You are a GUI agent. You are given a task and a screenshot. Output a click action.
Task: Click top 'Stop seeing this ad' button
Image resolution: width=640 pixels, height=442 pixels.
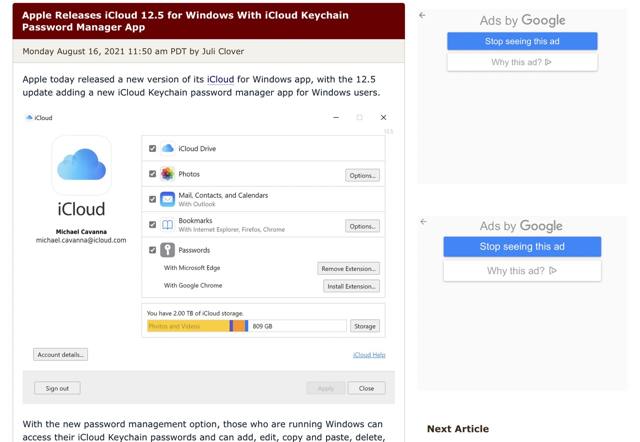[x=522, y=41]
